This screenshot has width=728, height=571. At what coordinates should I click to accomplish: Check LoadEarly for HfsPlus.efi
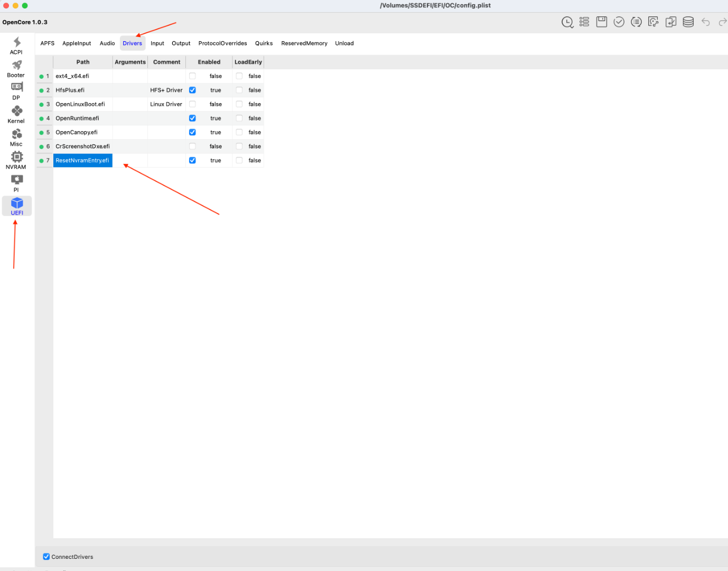pos(239,90)
